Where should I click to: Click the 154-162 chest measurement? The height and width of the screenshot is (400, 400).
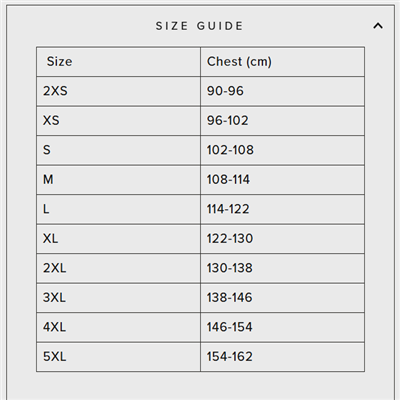coord(229,357)
